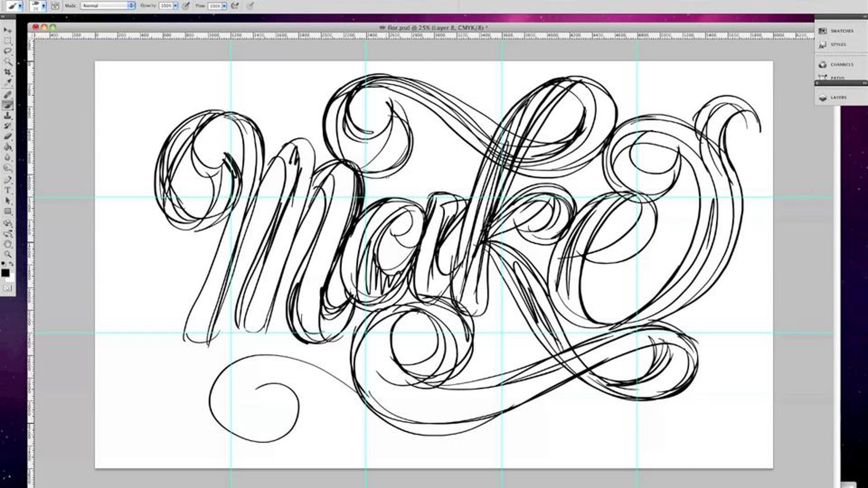The image size is (868, 488).
Task: Select the Crop tool
Action: (x=8, y=72)
